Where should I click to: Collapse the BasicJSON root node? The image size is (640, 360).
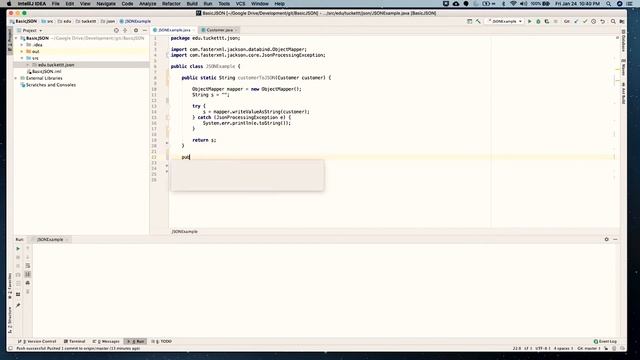pos(16,38)
